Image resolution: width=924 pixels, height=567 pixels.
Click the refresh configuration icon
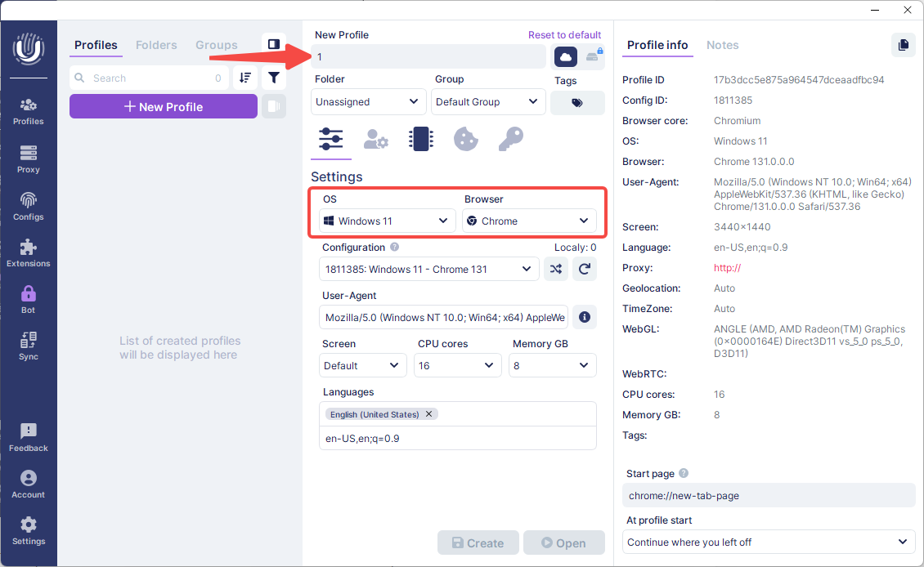tap(584, 270)
